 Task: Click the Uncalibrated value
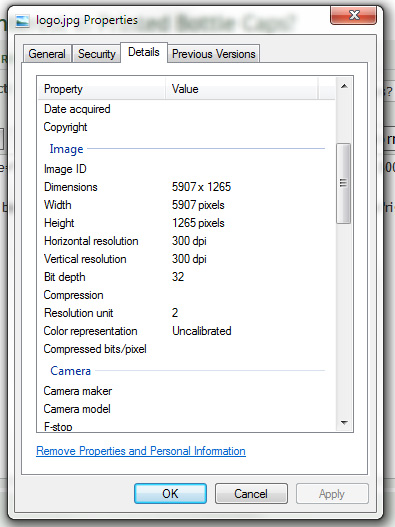coord(202,331)
